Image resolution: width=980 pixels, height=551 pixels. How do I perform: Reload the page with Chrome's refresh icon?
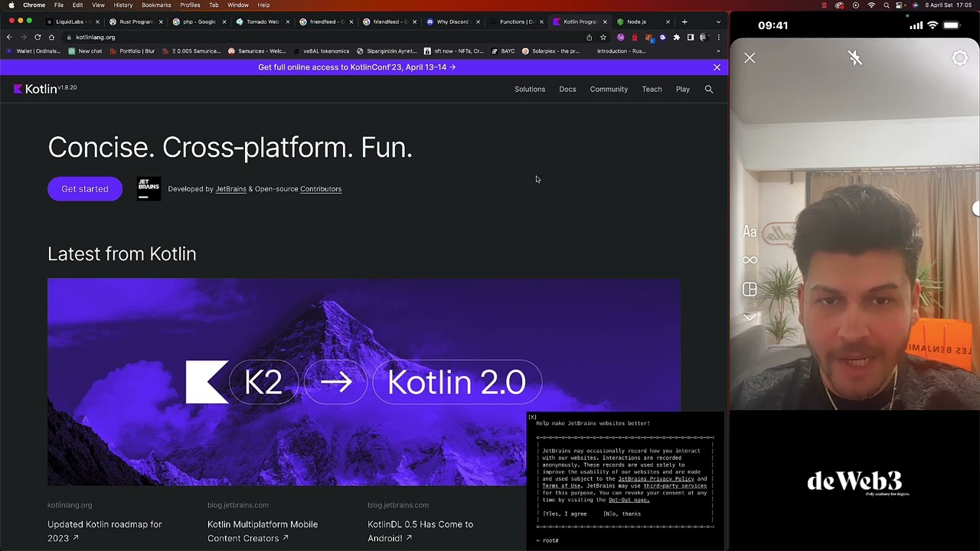point(38,37)
